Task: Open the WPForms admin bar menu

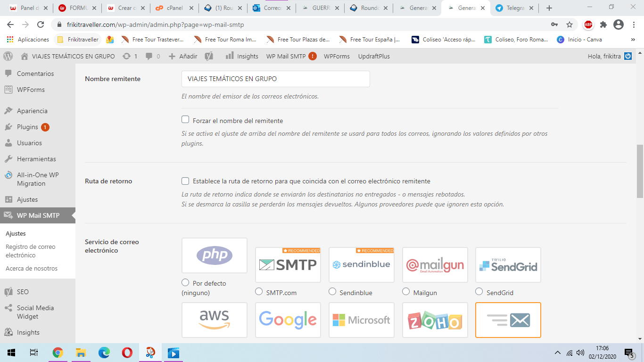Action: (337, 56)
